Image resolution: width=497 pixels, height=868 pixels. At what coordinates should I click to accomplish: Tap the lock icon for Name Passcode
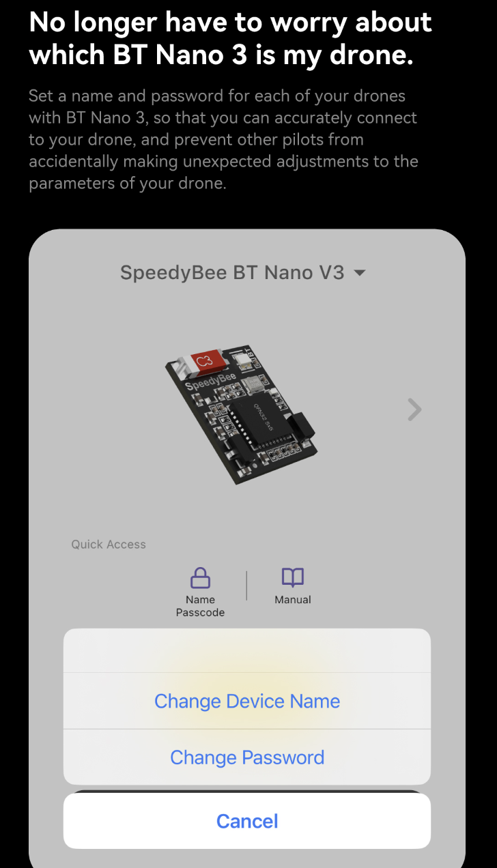(x=200, y=578)
